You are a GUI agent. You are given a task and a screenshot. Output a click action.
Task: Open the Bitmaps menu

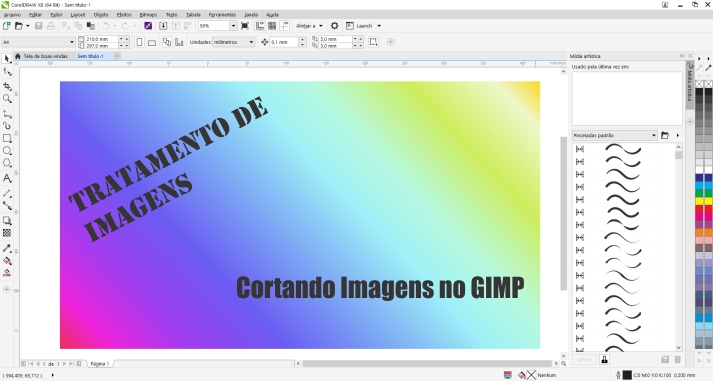pos(148,15)
